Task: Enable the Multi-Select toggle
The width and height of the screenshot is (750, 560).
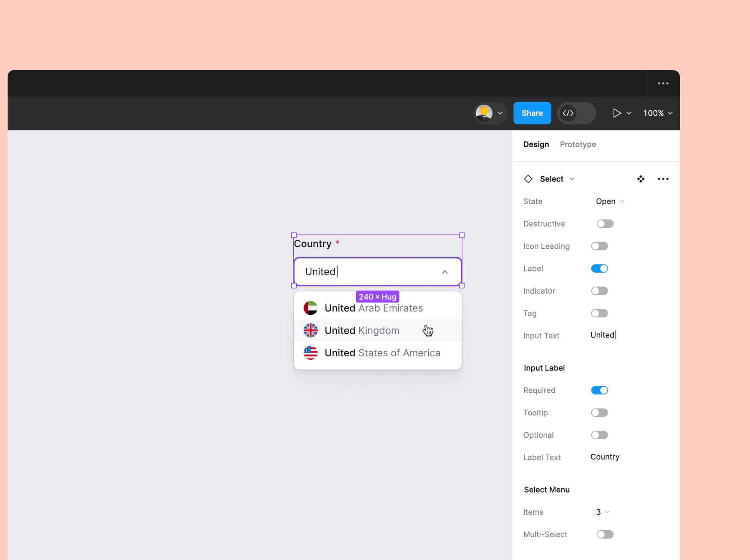Action: pos(605,534)
